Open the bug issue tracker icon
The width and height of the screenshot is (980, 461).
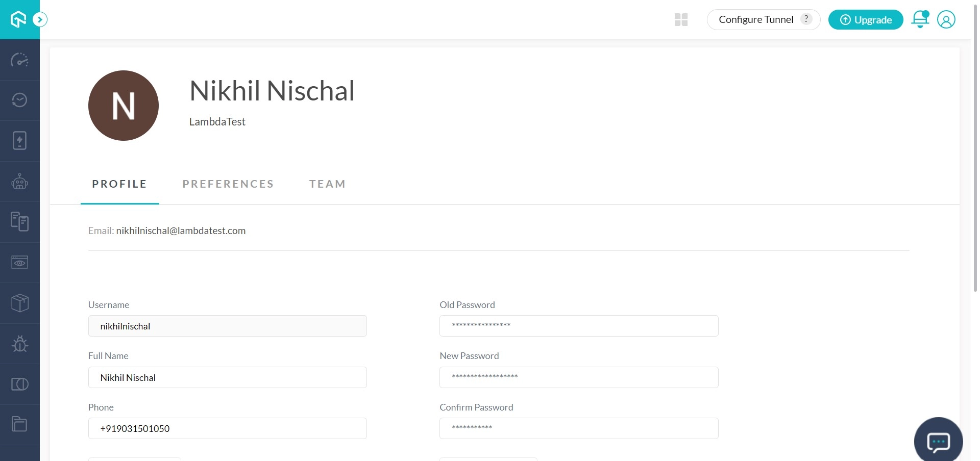(x=19, y=344)
